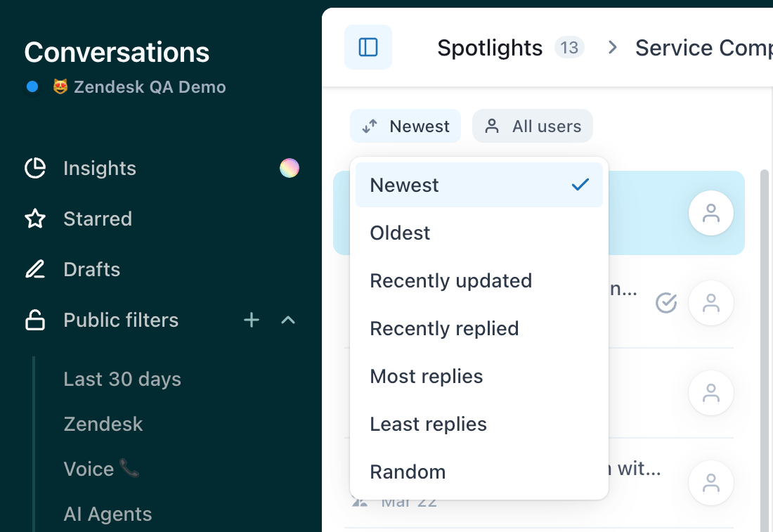The image size is (773, 532).
Task: Click the sort direction arrows icon
Action: pos(368,126)
